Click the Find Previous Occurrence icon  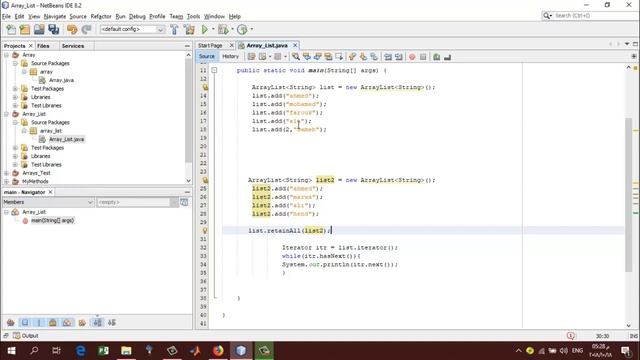click(307, 57)
